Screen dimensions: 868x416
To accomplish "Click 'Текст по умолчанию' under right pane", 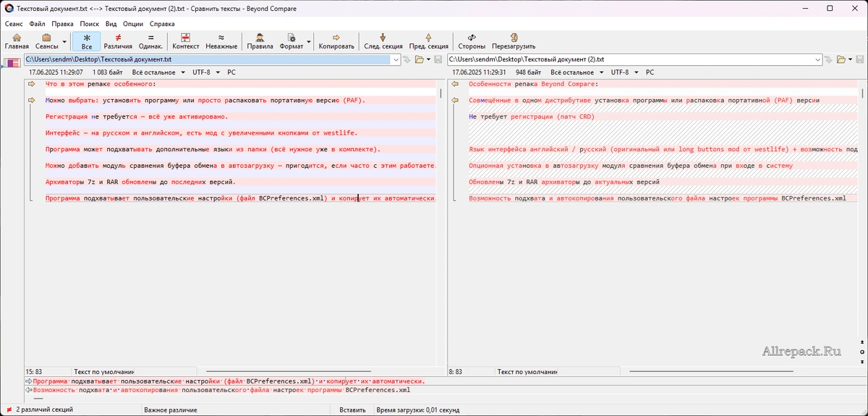I will [x=528, y=371].
